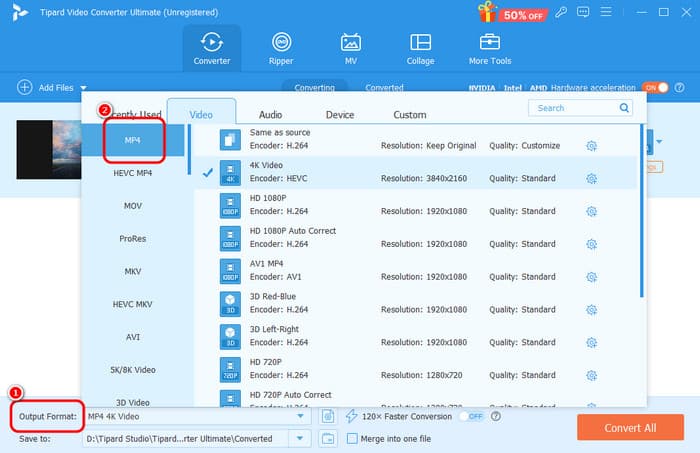The height and width of the screenshot is (453, 700).
Task: Open settings gear for AV1 MP4
Action: click(x=592, y=277)
